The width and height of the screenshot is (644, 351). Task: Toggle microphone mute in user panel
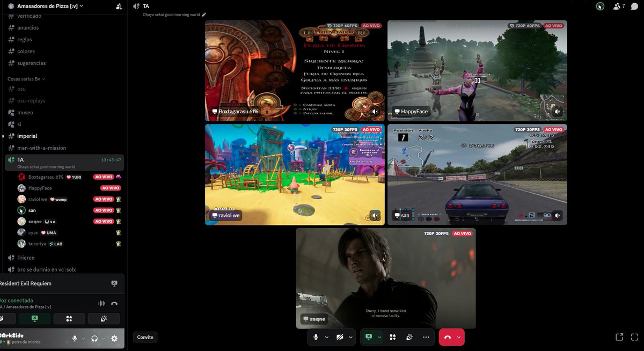(75, 339)
